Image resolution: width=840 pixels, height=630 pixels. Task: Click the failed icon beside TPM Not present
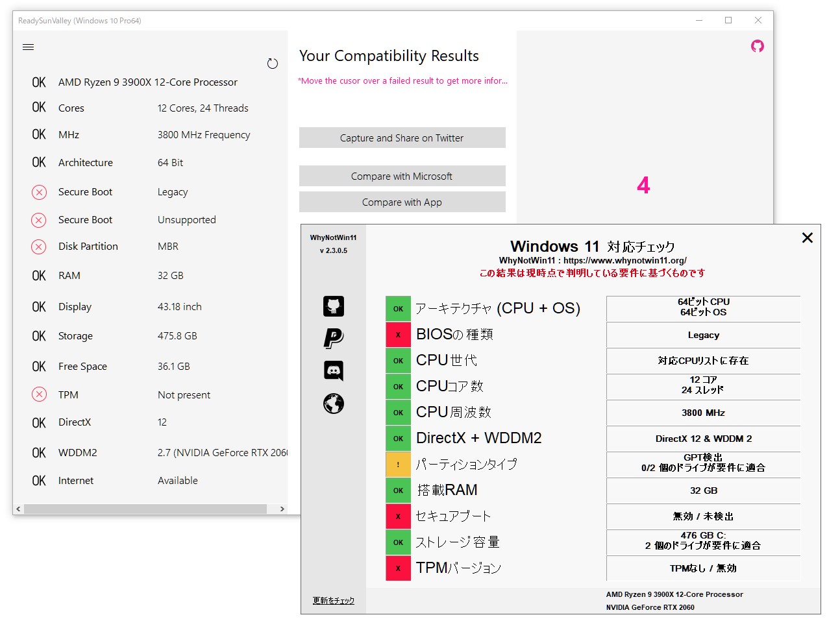click(39, 394)
